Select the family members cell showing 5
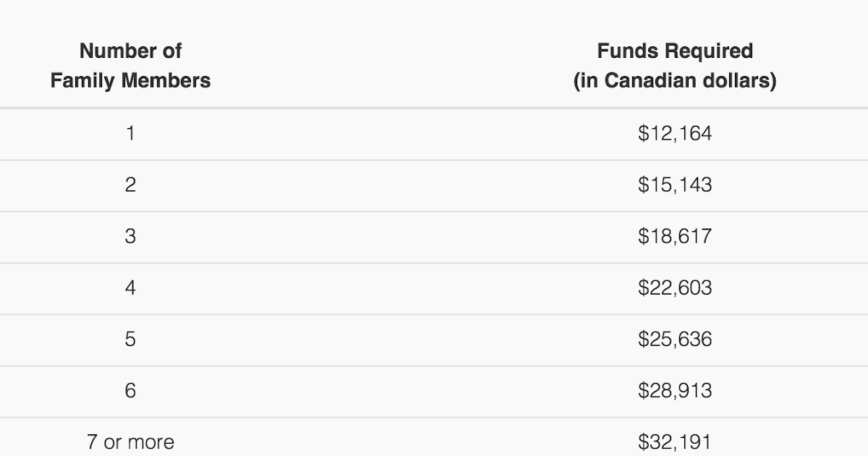 (x=130, y=339)
